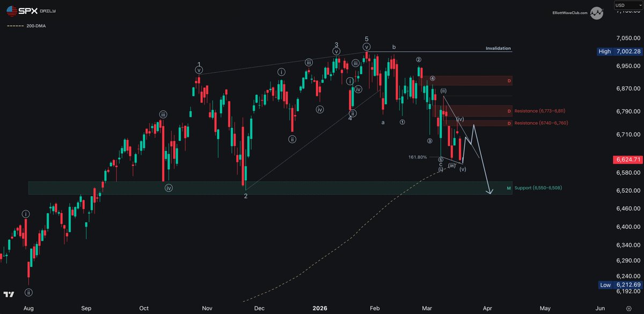
Task: Click the Apr label on time axis
Action: point(487,309)
